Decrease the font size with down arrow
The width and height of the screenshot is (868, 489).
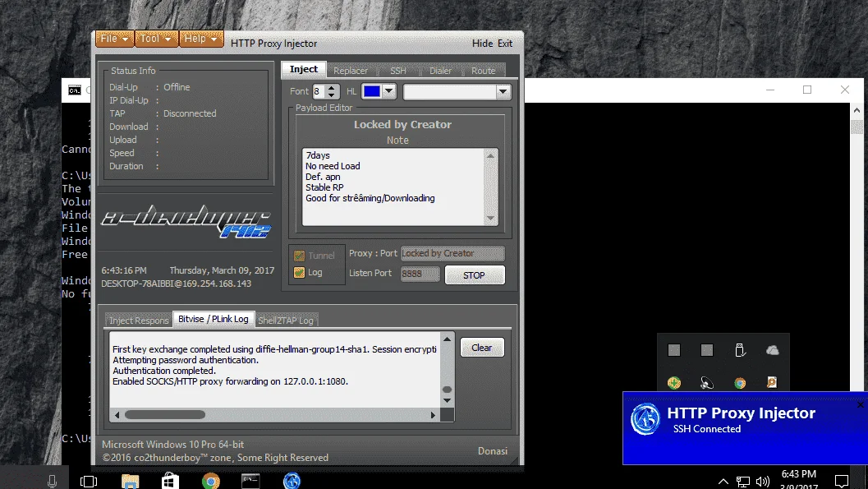click(x=332, y=95)
